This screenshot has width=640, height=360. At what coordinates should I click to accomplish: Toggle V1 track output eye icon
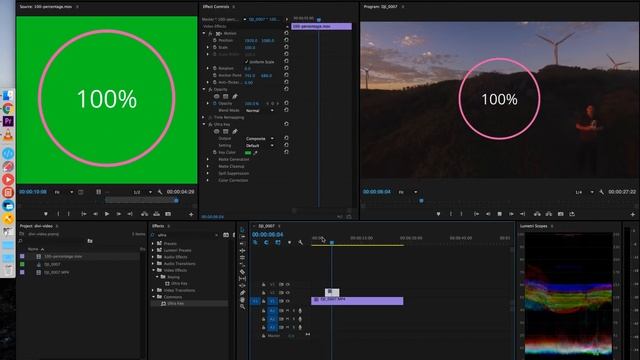pyautogui.click(x=288, y=301)
